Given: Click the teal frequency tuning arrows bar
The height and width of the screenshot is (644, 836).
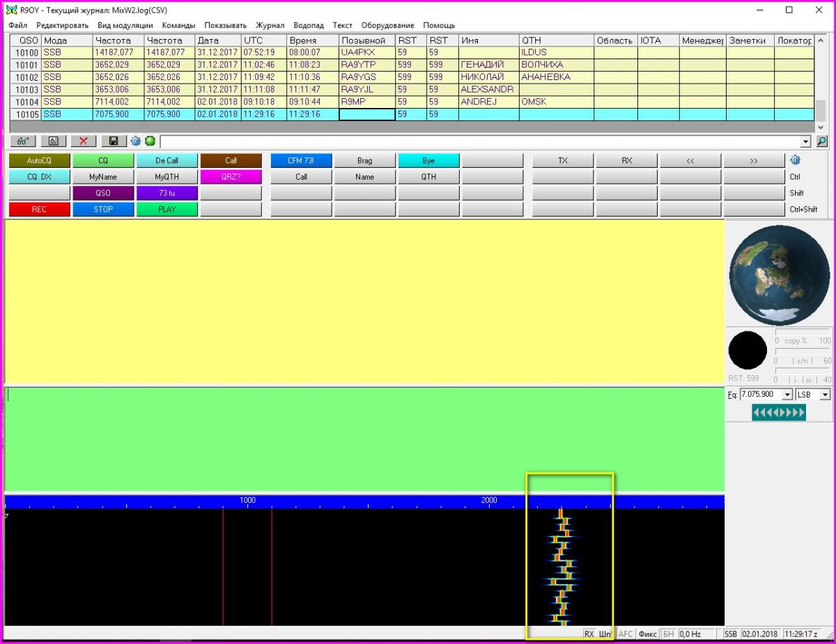Looking at the screenshot, I should (779, 413).
